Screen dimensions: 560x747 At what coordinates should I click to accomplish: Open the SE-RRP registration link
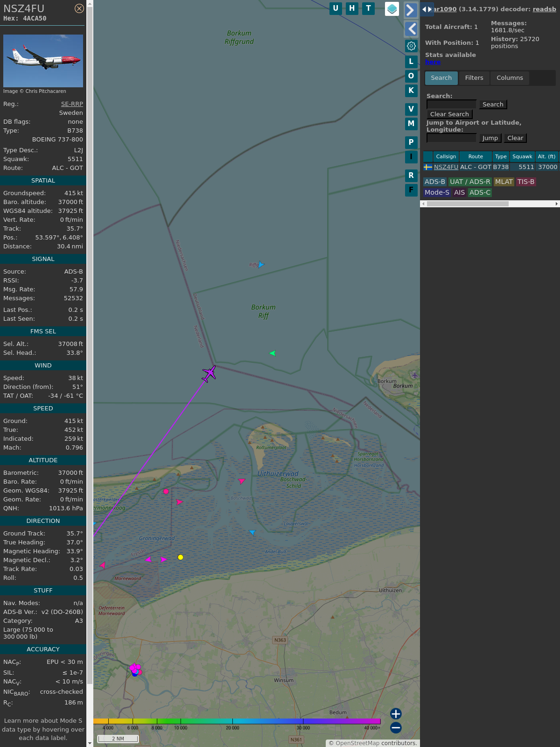[72, 104]
